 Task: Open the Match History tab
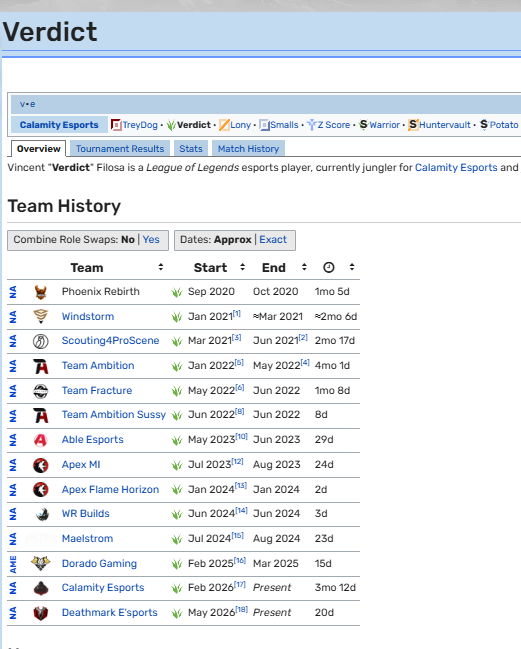[248, 149]
